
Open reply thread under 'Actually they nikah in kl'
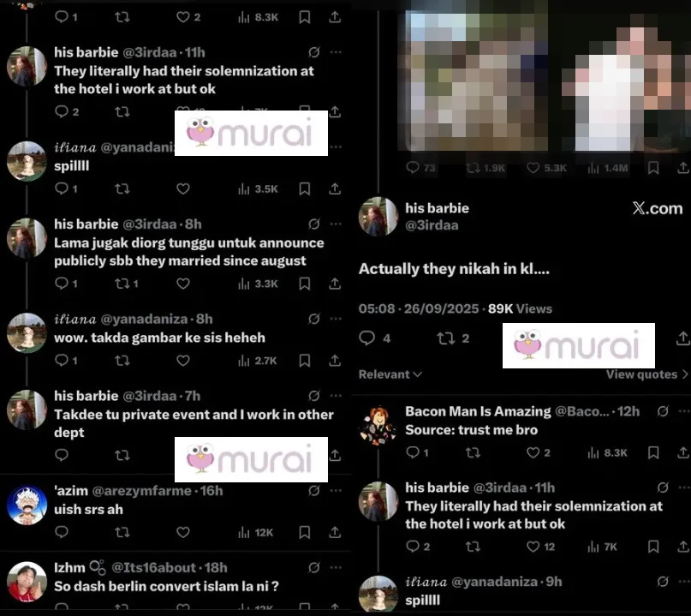pos(374,338)
